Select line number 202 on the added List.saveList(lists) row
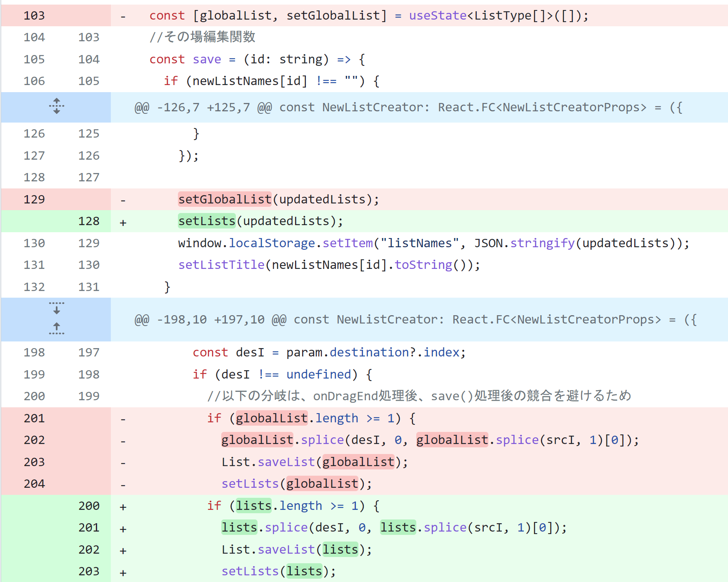728x582 pixels. point(89,549)
